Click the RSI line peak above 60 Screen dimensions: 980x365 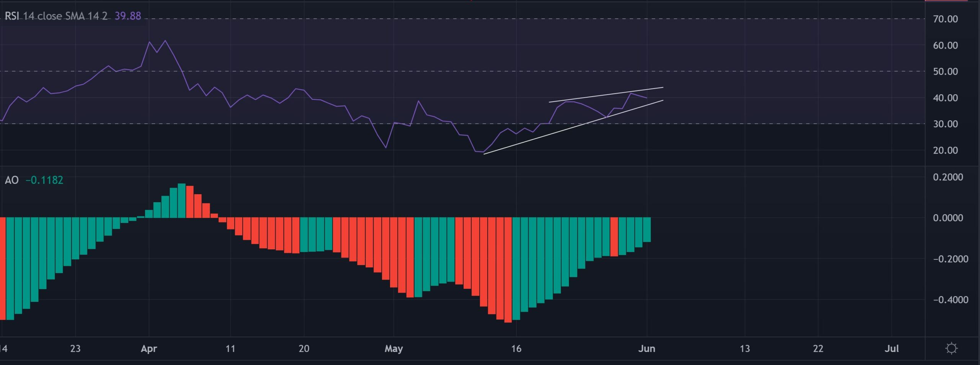click(x=165, y=41)
